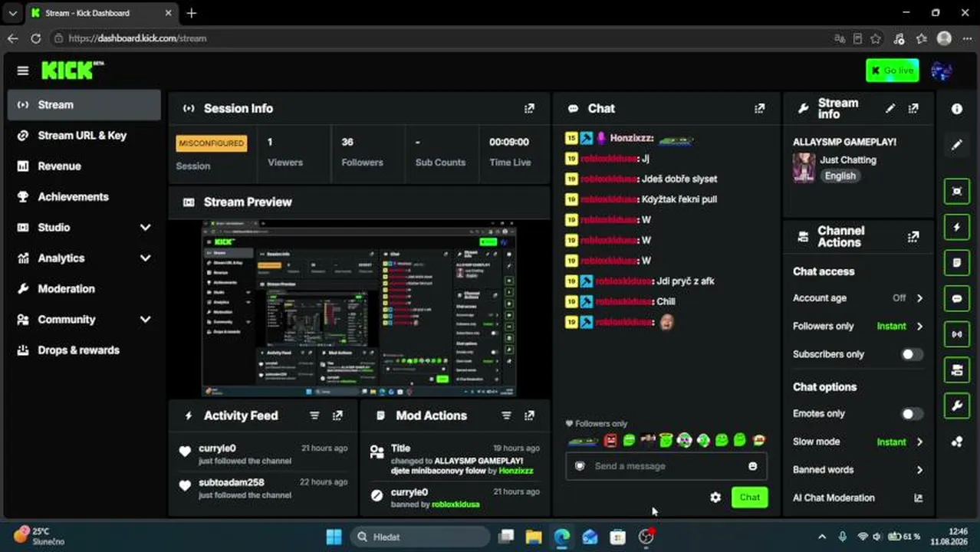Pop out the Activity Feed panel
Viewport: 980px width, 552px height.
pyautogui.click(x=337, y=416)
